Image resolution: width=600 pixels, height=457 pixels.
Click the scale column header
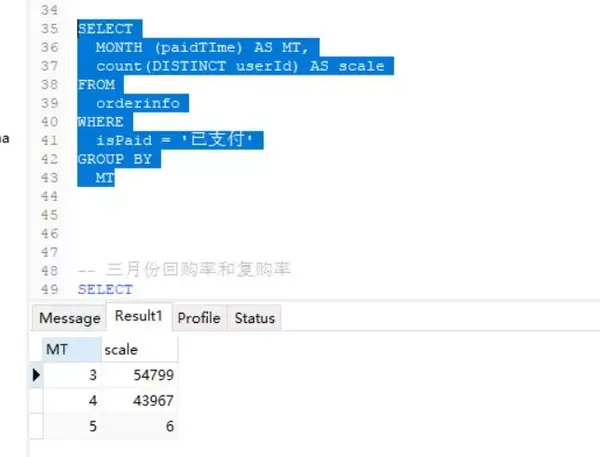(x=140, y=349)
